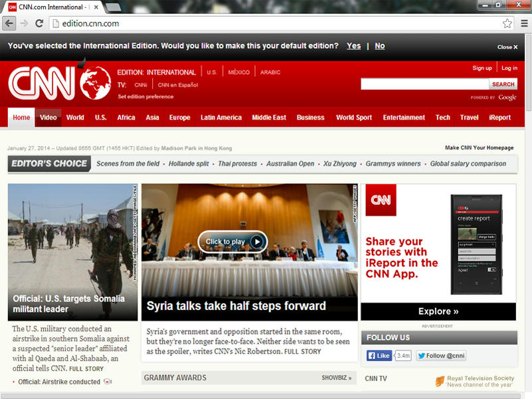Click Make CNN Your Homepage
This screenshot has height=399, width=532.
pos(479,147)
